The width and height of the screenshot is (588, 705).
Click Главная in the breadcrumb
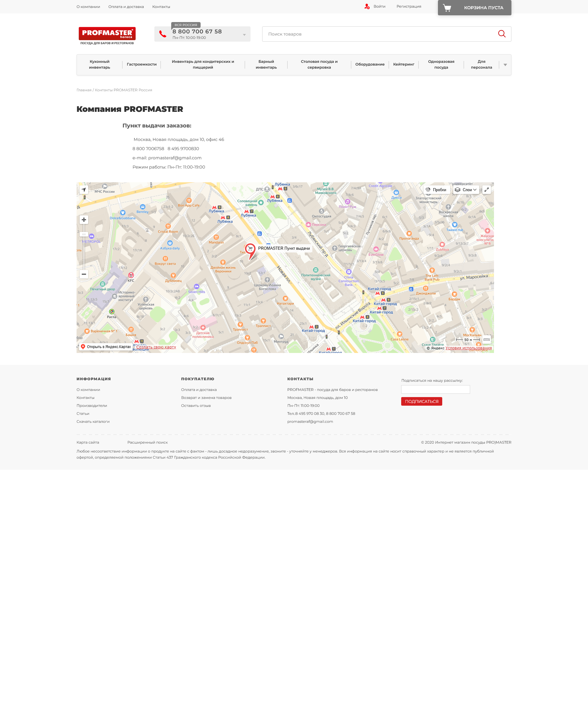pos(84,90)
